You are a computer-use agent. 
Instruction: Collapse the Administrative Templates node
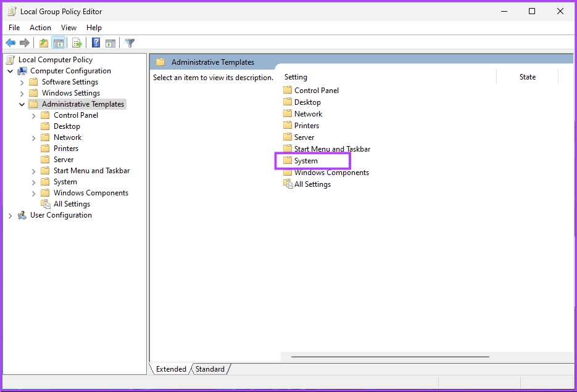[x=22, y=104]
